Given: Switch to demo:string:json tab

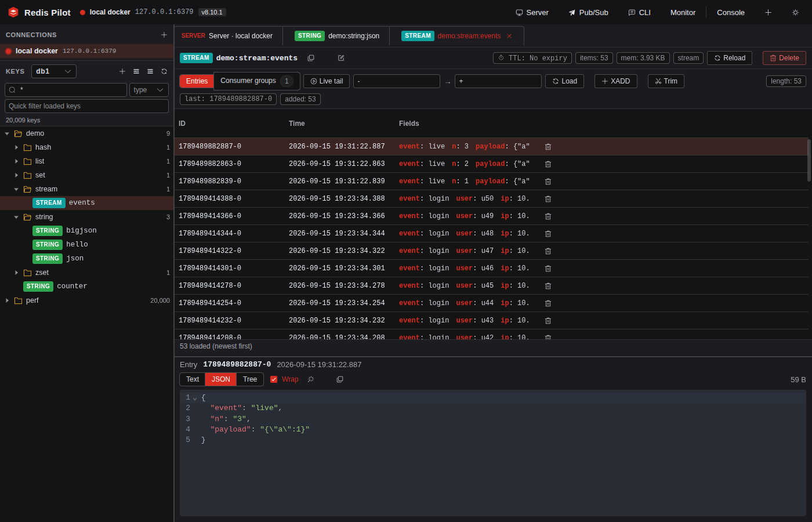Looking at the screenshot, I should coord(336,36).
